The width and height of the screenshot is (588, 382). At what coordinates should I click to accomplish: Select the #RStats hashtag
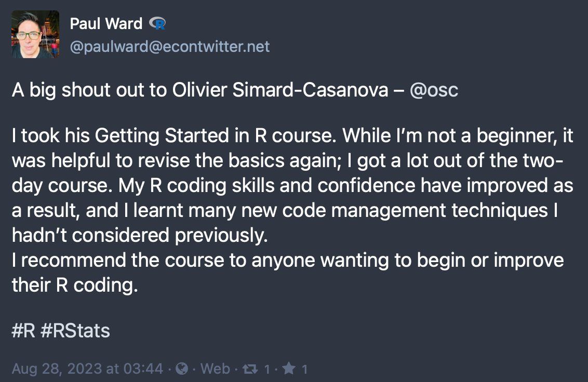pos(75,331)
